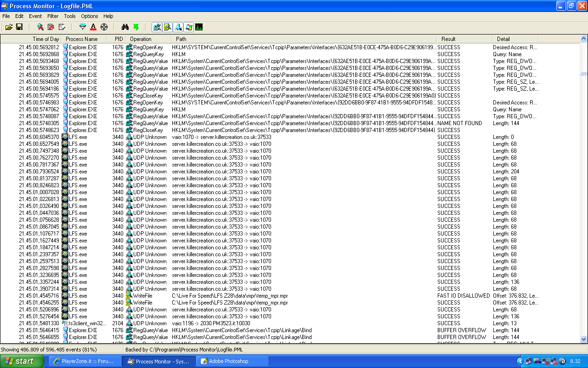Click the round 'a' tray icon
Image resolution: width=588 pixels, height=368 pixels.
click(x=563, y=362)
